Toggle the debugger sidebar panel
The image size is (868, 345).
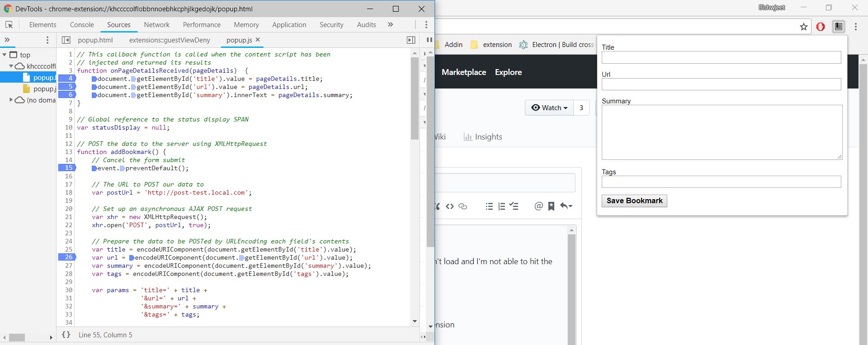(x=411, y=40)
